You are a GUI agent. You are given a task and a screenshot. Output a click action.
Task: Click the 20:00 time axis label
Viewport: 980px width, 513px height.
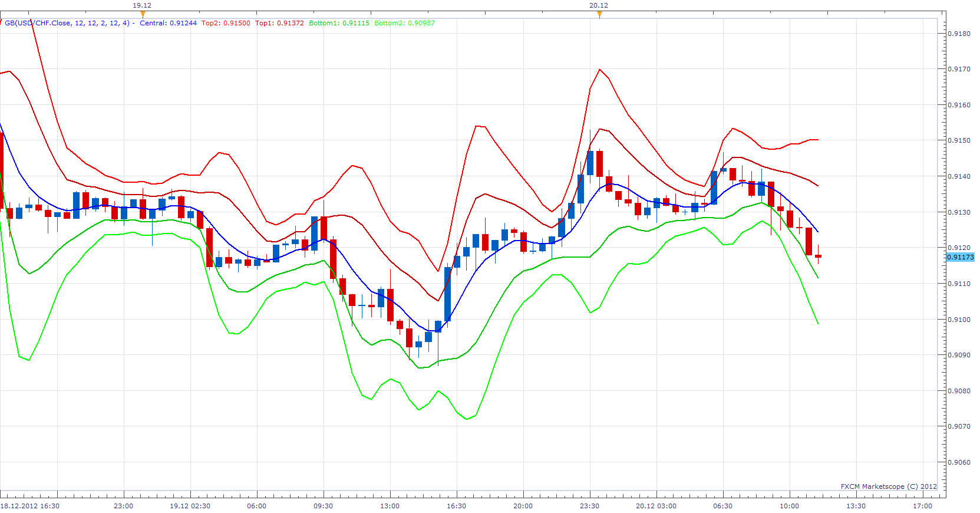point(523,506)
